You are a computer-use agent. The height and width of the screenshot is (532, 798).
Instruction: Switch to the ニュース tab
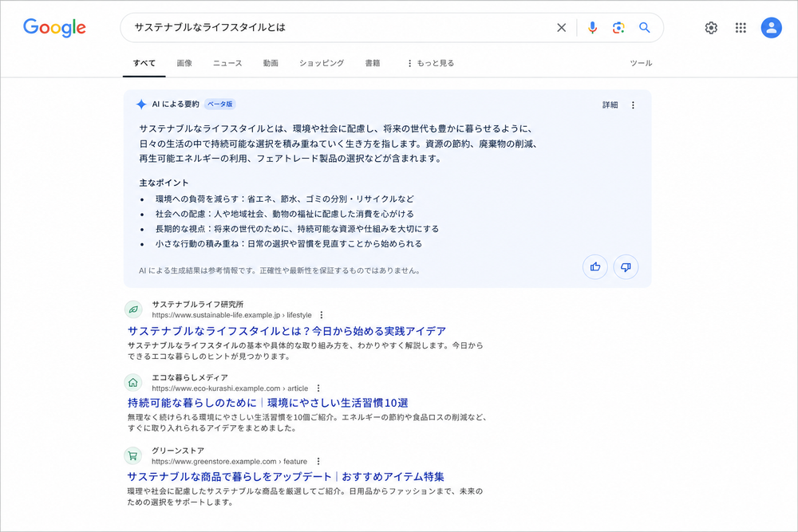(x=227, y=63)
